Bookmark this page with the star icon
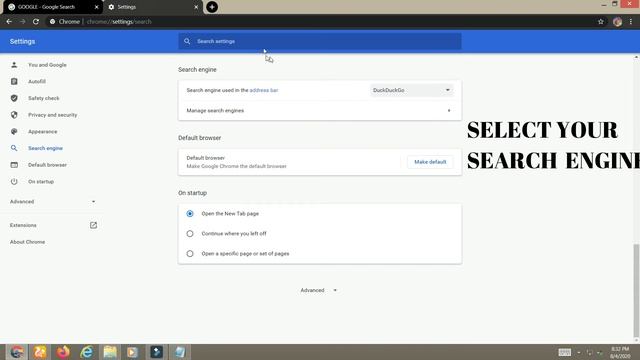The image size is (640, 360). click(600, 22)
